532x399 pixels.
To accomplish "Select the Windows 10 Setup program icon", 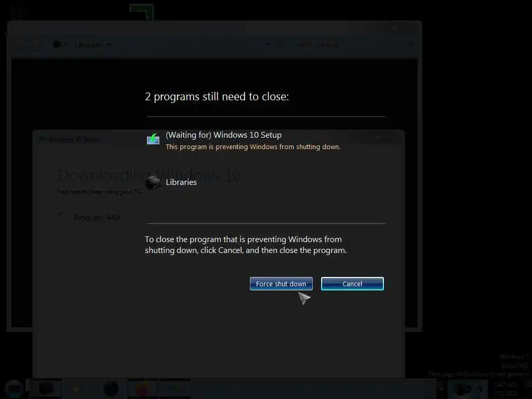I will 153,139.
